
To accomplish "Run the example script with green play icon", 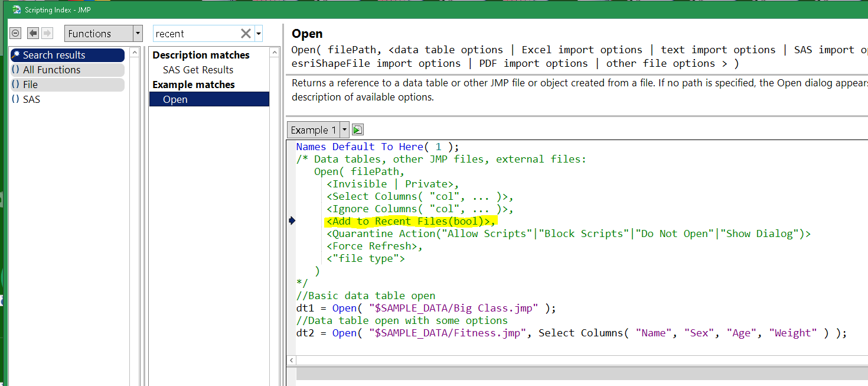I will (358, 130).
